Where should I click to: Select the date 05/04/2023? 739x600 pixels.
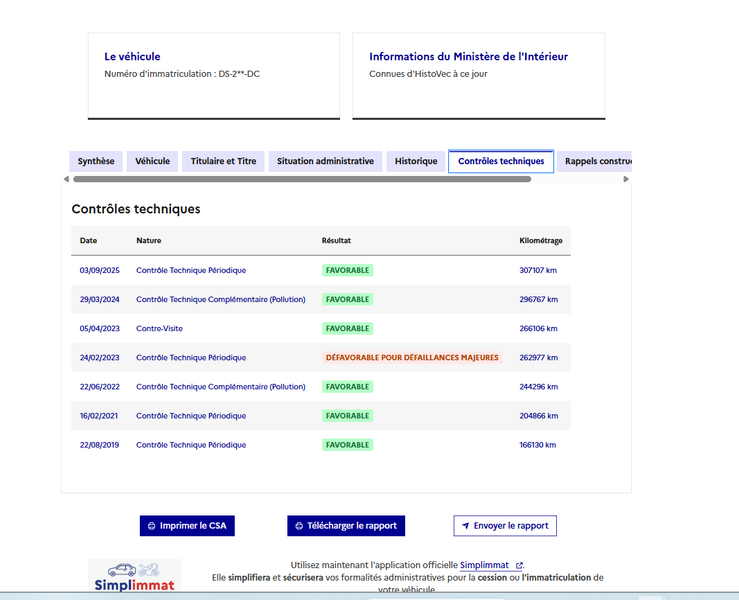coord(99,329)
